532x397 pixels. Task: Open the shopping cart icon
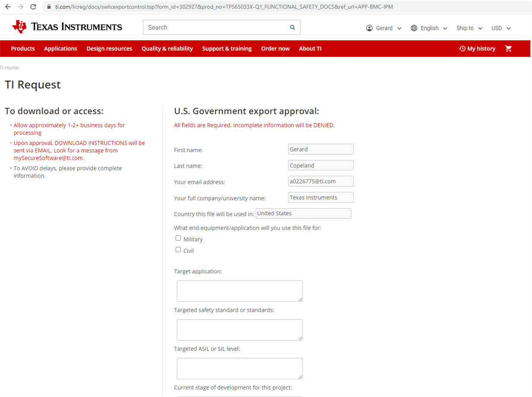[509, 48]
